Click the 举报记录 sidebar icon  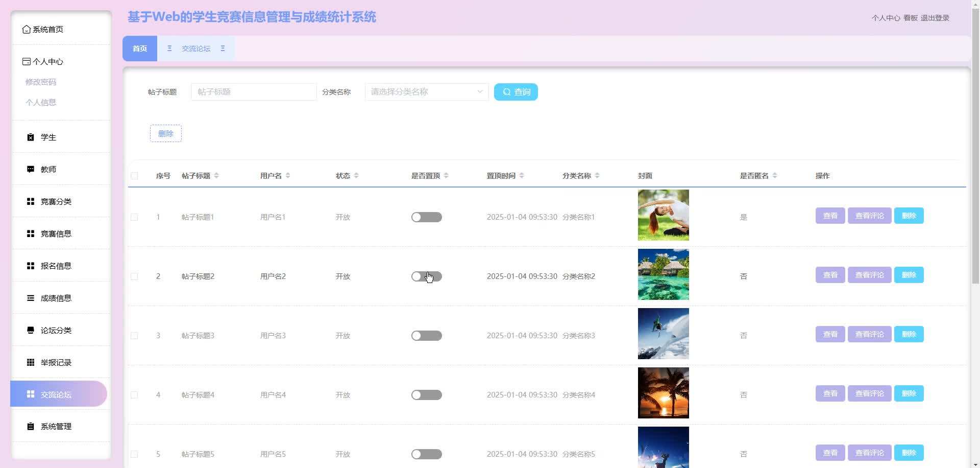[31, 363]
